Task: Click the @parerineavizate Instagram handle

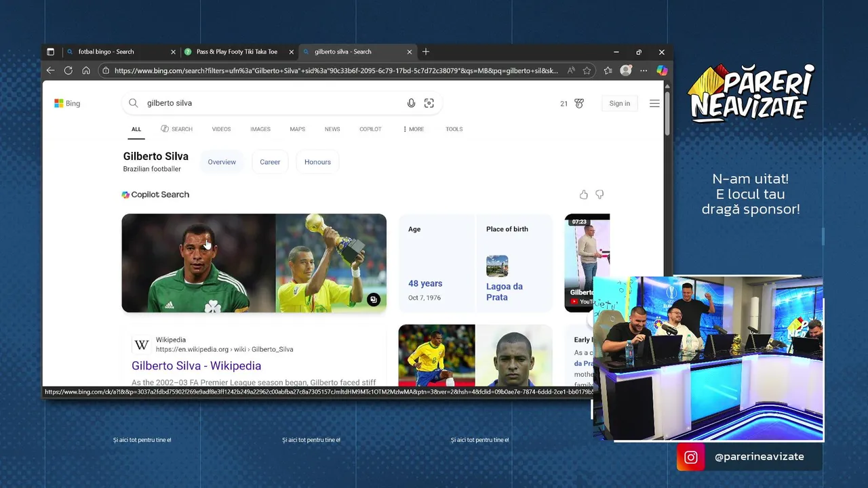Action: coord(759,457)
